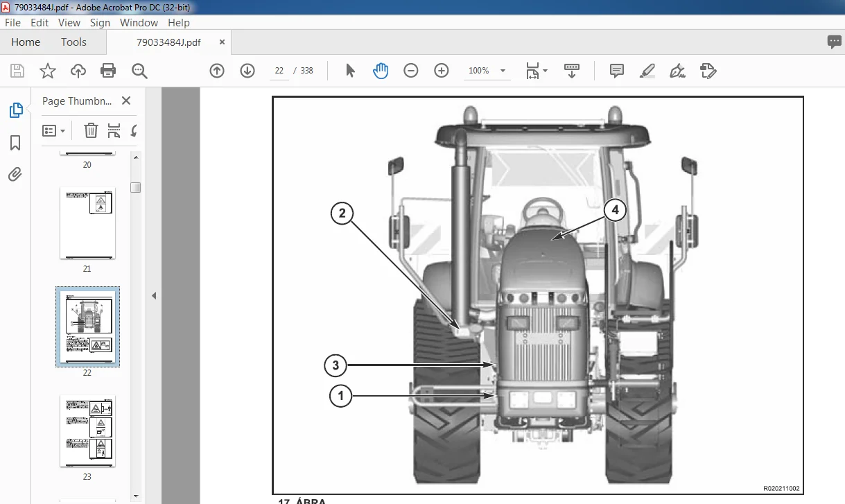
Task: Click the insert pages icon in thumbnails panel
Action: tap(114, 130)
